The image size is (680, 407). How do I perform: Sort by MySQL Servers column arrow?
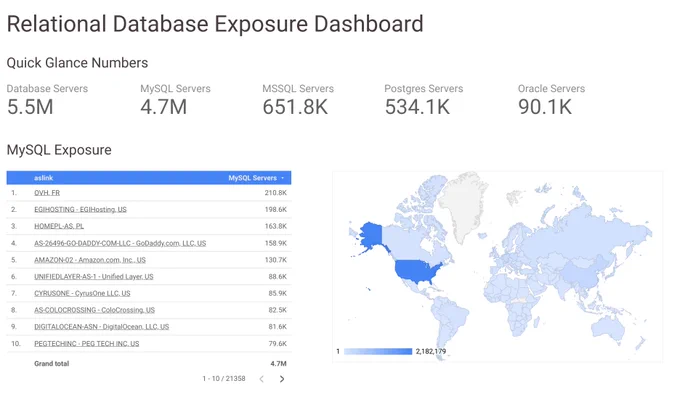point(283,178)
